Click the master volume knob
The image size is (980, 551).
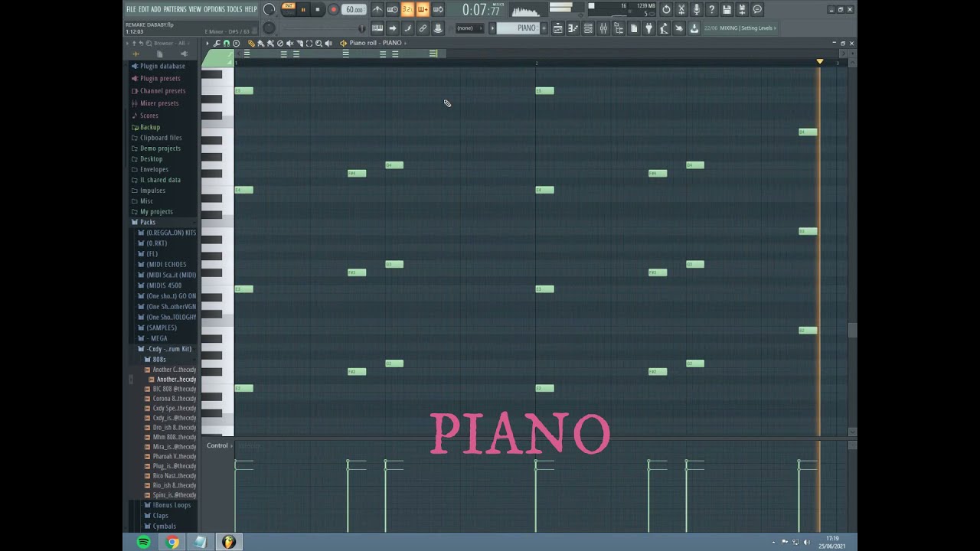(269, 9)
